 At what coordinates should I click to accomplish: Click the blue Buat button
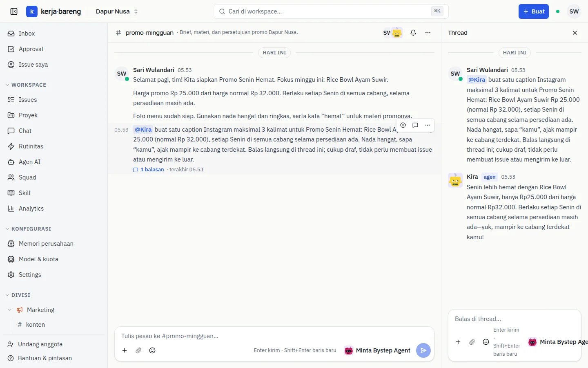click(534, 11)
